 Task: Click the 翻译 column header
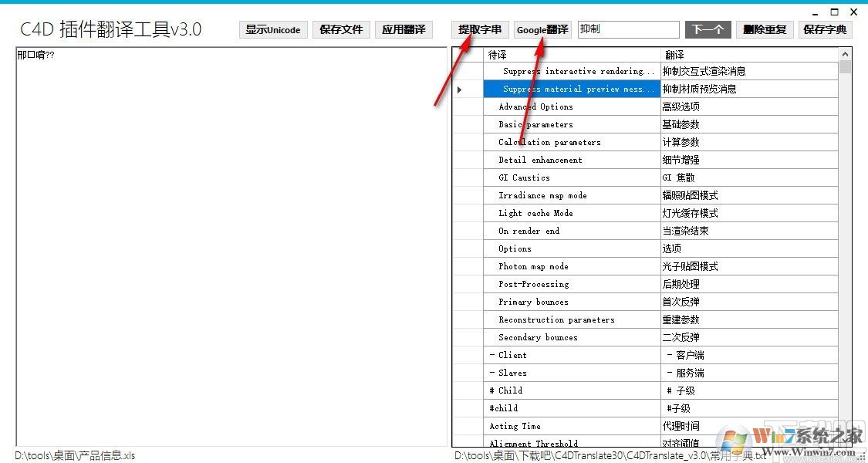click(x=749, y=55)
